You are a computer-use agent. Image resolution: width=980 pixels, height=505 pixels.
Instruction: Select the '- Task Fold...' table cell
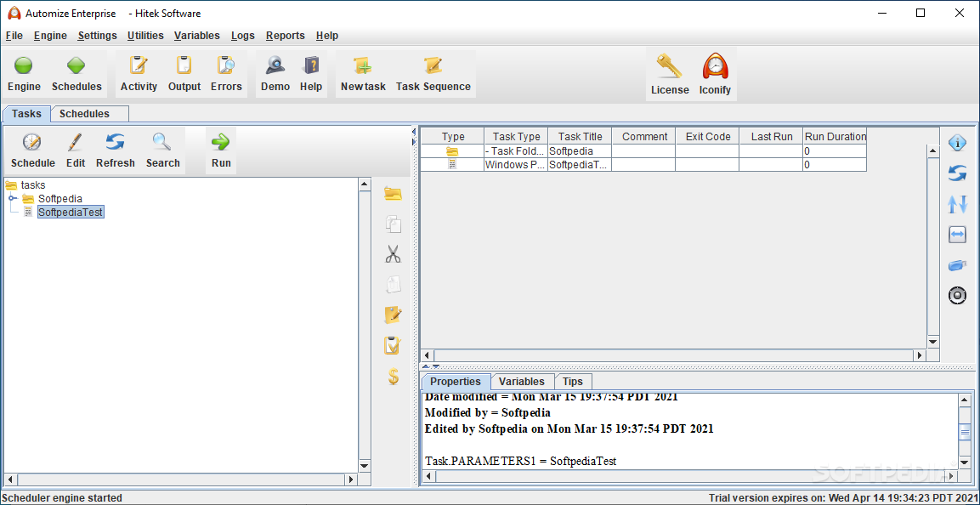coord(516,151)
